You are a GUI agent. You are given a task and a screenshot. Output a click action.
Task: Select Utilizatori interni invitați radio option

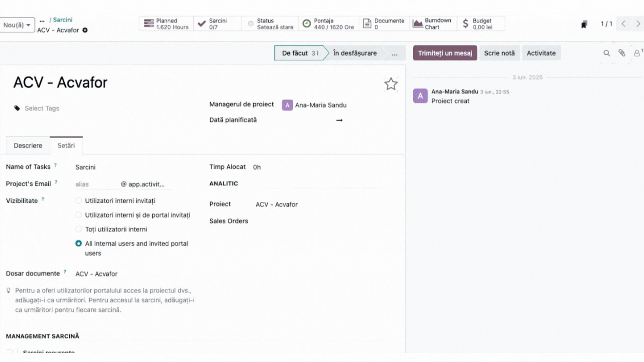78,201
